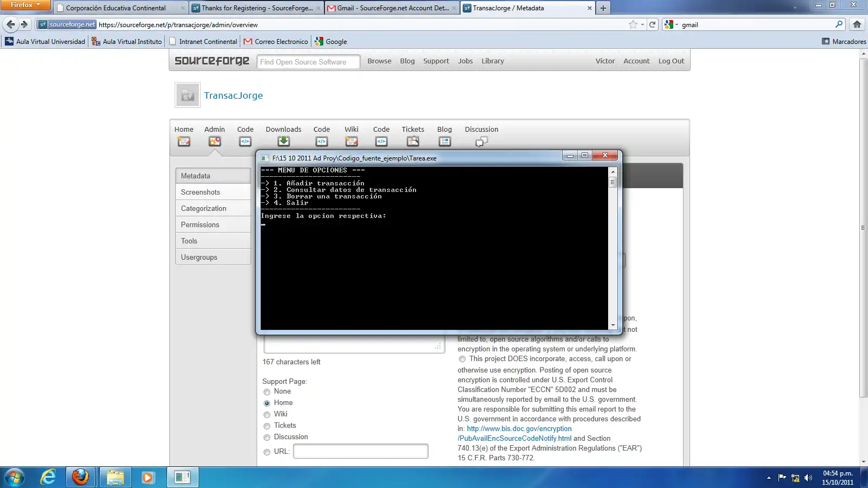Image resolution: width=868 pixels, height=488 pixels.
Task: Choose the Tickets support page radio button
Action: [267, 426]
